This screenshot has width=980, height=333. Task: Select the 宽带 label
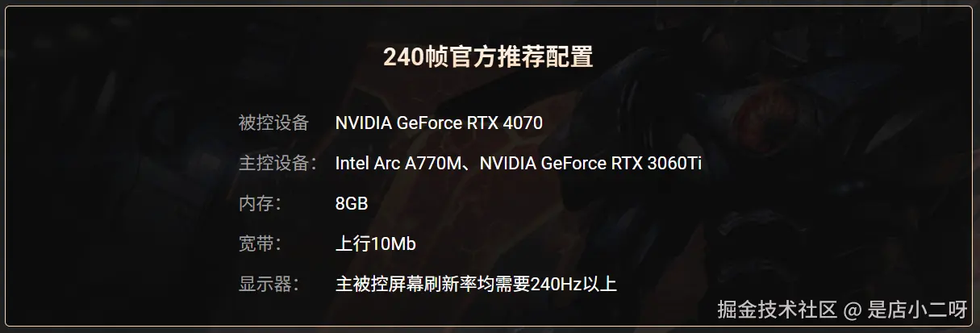pos(259,244)
